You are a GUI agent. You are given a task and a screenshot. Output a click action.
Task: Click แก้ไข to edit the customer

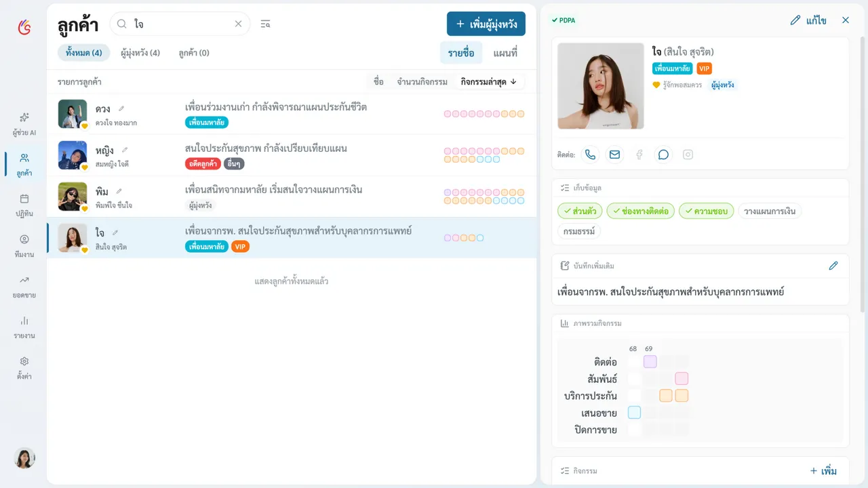tap(808, 20)
